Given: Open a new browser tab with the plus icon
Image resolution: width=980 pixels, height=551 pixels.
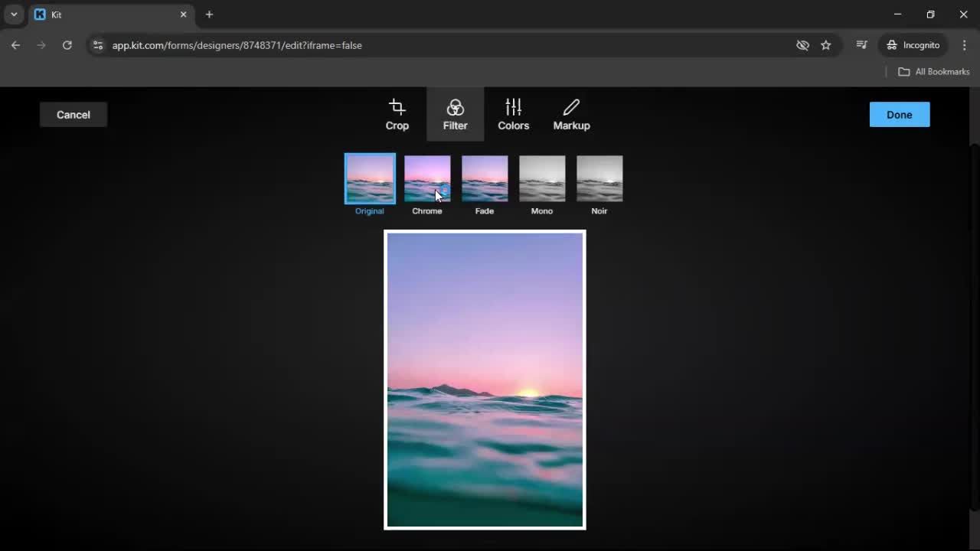Looking at the screenshot, I should 209,14.
